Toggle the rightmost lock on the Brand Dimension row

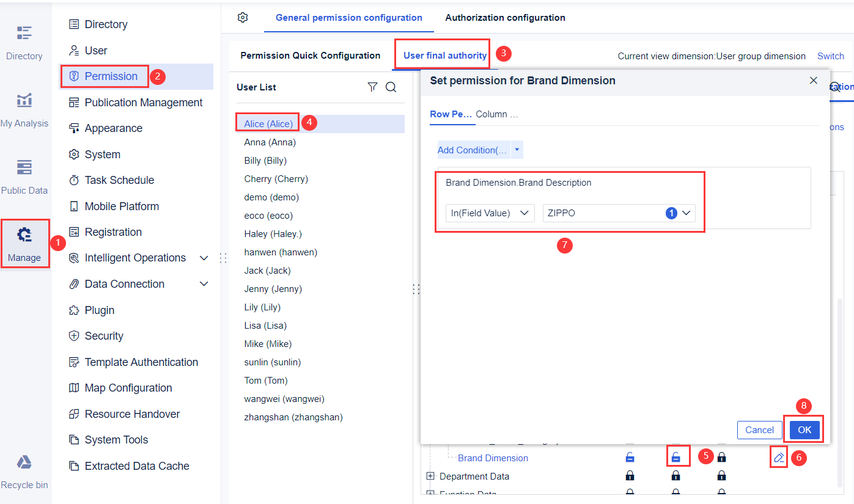(x=721, y=457)
